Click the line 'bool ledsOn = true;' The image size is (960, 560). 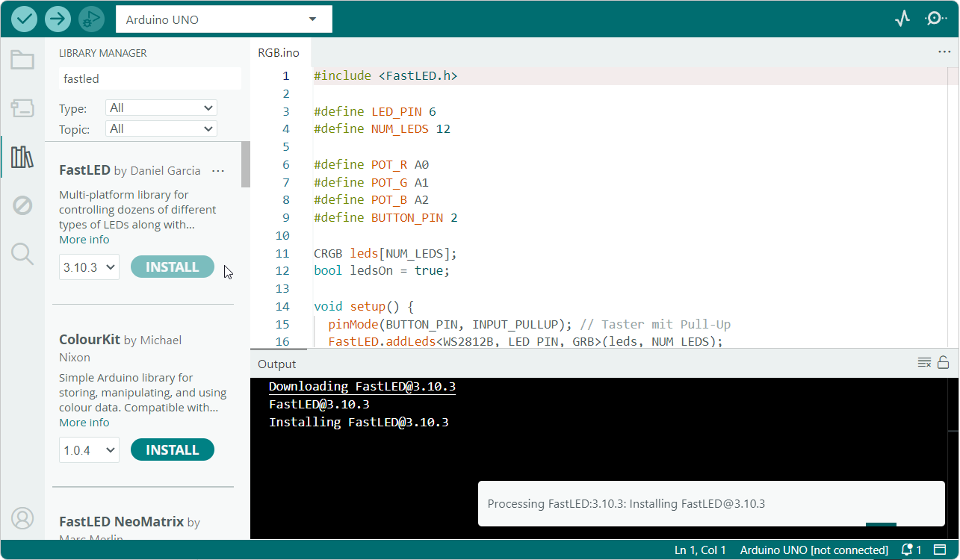coord(382,271)
